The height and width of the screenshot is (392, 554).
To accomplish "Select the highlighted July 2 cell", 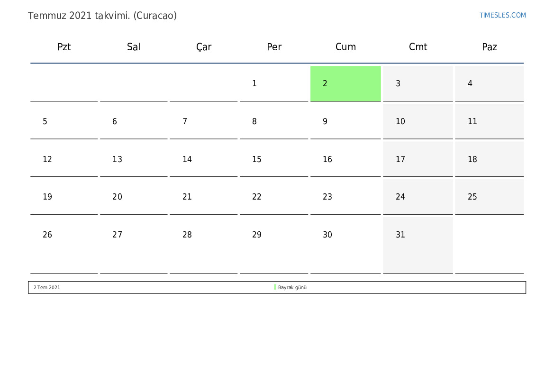I will 345,83.
